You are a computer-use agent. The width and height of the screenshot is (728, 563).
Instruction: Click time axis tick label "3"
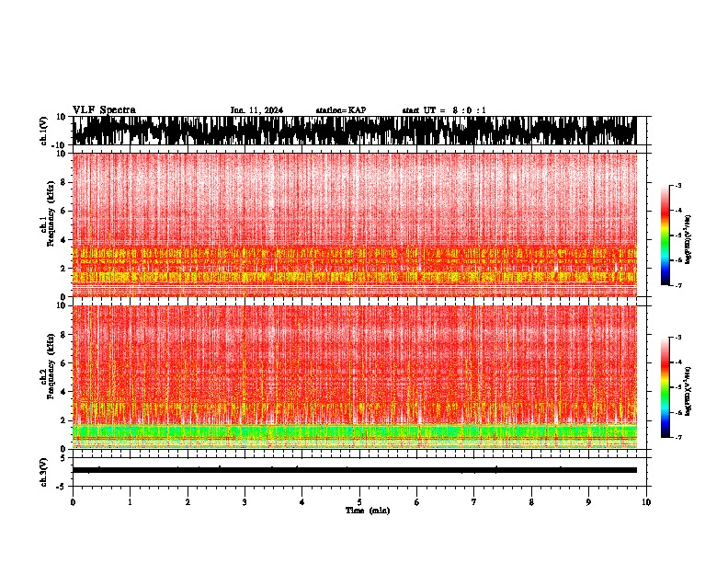(245, 502)
